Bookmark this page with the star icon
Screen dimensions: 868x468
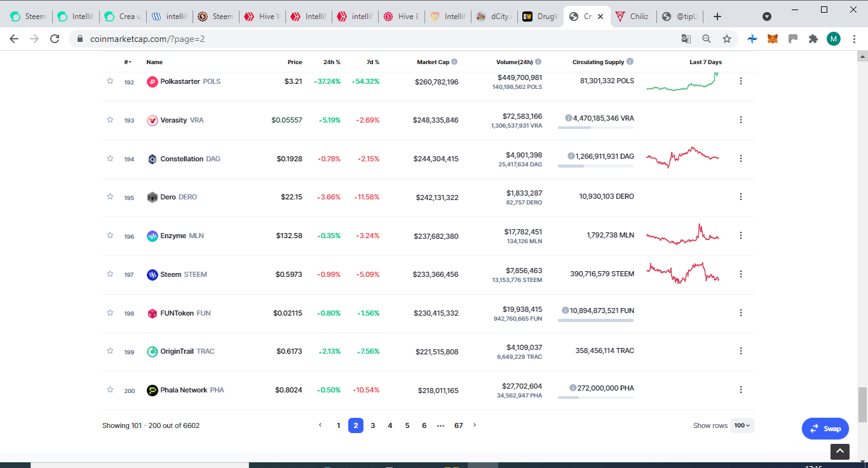point(727,39)
